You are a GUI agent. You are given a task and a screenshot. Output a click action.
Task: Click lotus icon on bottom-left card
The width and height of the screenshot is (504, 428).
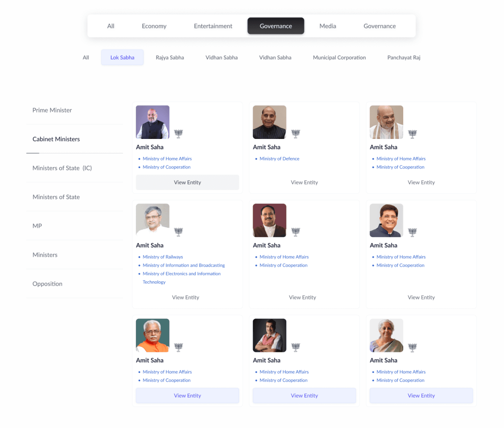[x=178, y=347]
